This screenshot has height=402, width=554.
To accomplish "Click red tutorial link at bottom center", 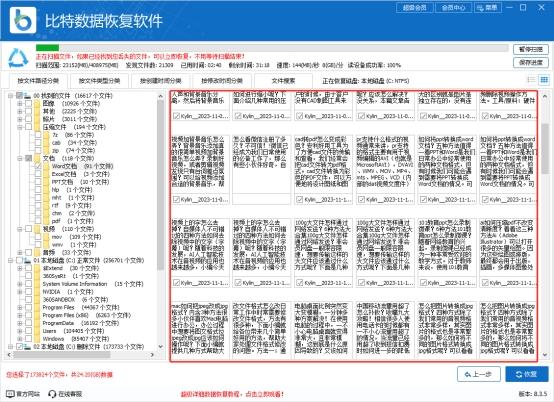I will (232, 394).
